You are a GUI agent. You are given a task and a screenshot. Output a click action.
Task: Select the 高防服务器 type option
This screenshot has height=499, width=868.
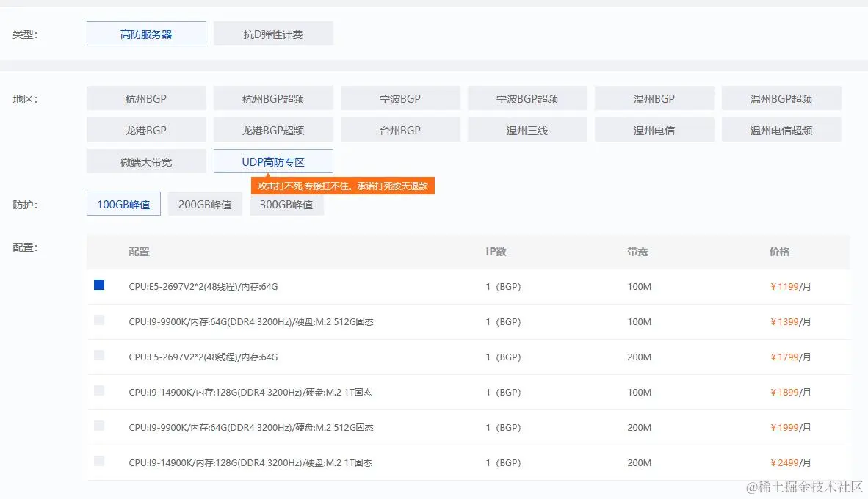(x=146, y=34)
